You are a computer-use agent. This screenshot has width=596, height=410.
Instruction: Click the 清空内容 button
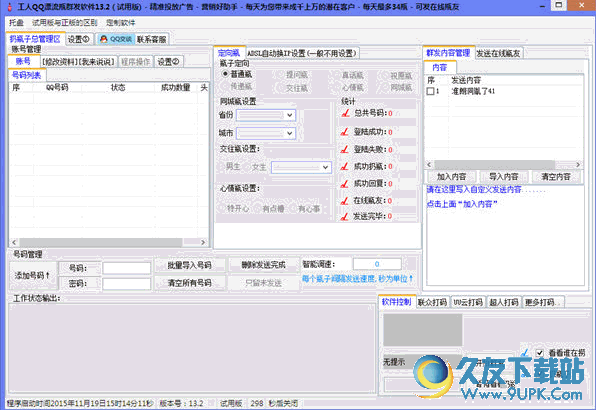[556, 176]
